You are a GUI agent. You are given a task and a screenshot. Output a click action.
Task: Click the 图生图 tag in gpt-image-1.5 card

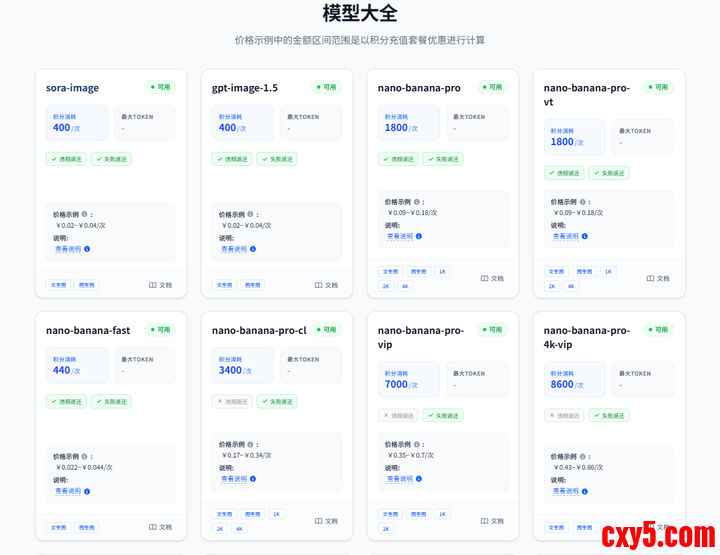click(253, 285)
